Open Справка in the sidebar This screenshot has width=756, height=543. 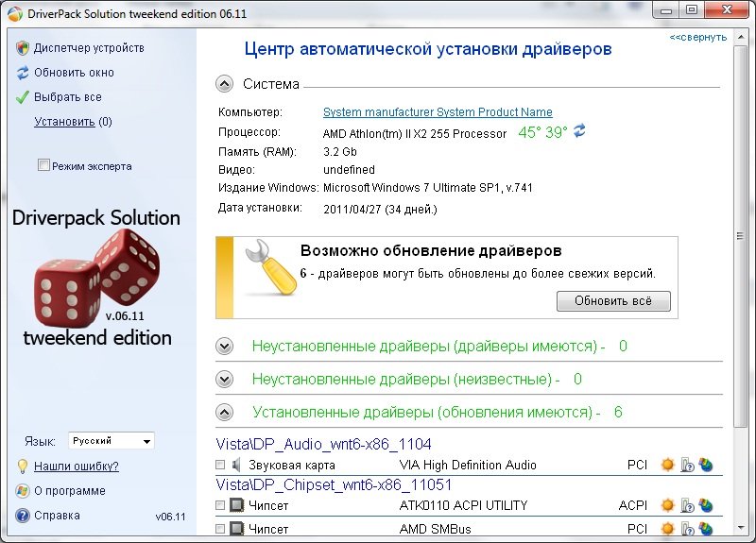(57, 516)
